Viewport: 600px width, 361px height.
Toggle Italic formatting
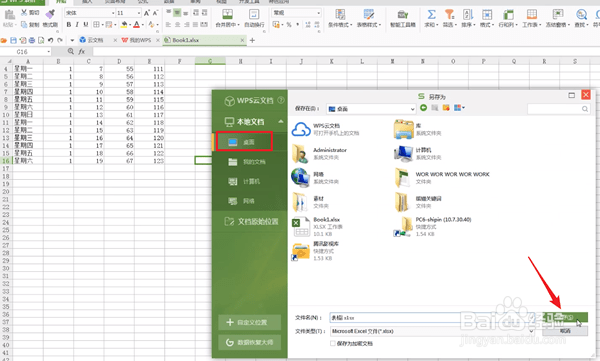[x=77, y=25]
